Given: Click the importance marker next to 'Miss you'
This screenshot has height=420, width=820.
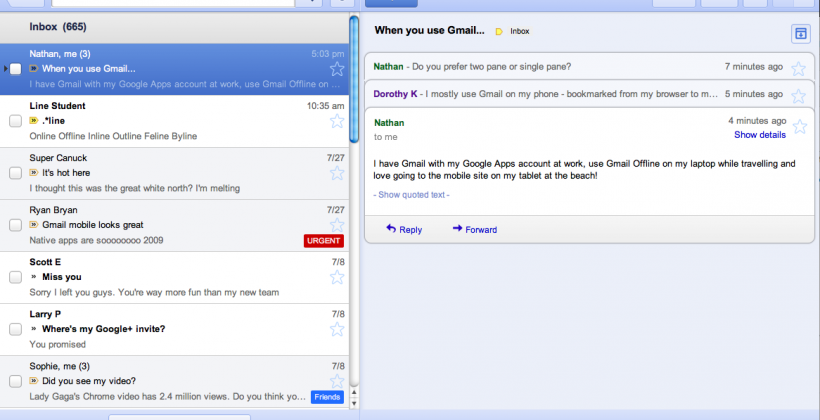Looking at the screenshot, I should click(34, 277).
